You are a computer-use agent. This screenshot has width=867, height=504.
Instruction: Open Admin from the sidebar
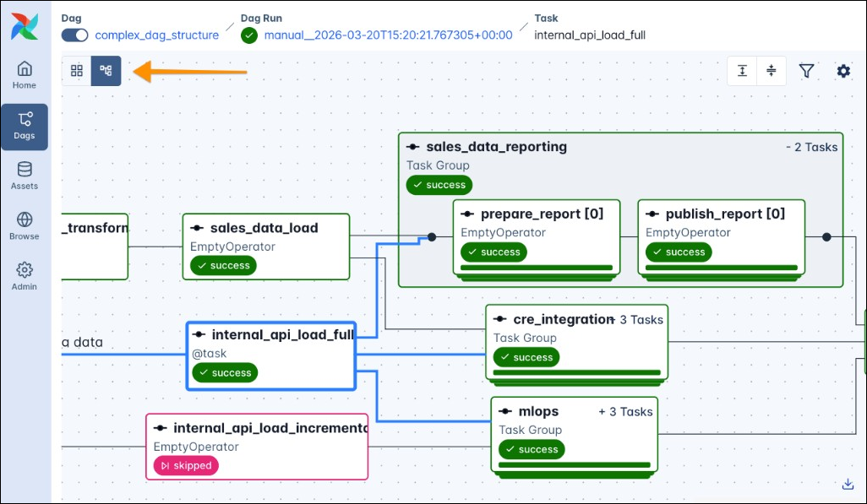[x=24, y=276]
